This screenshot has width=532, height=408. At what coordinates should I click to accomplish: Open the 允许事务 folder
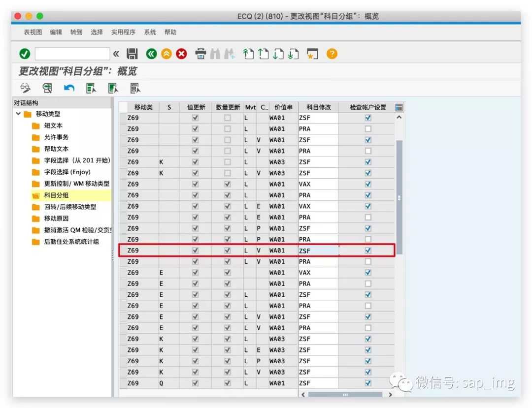[50, 137]
